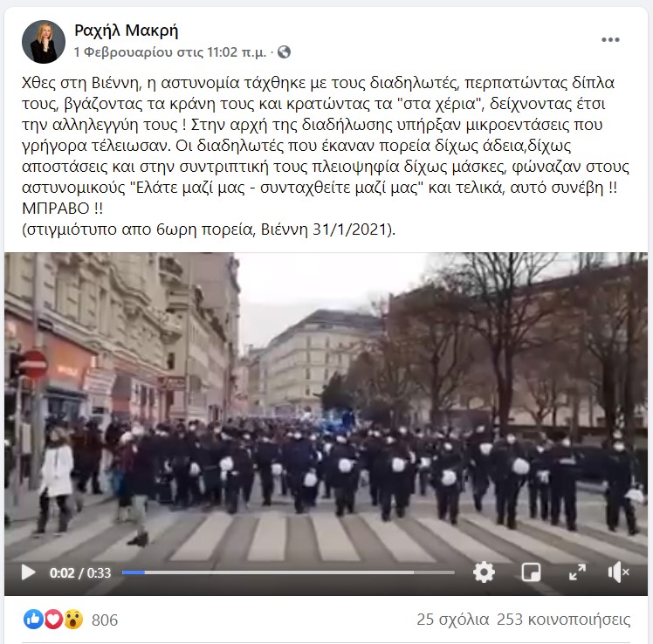Click the ΜΠΡΑΒΟ !! line in post text
The image size is (653, 644).
tap(62, 209)
